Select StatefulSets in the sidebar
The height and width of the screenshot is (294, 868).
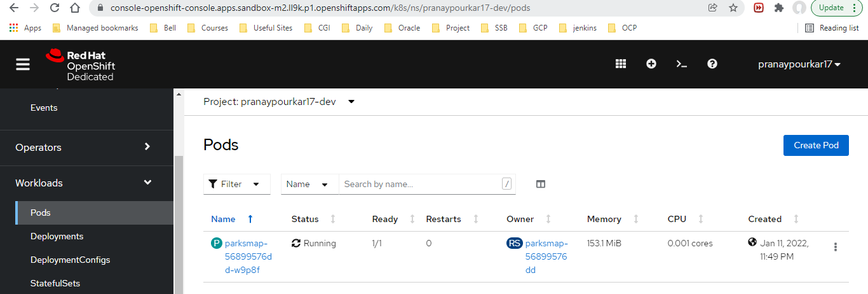pos(55,283)
